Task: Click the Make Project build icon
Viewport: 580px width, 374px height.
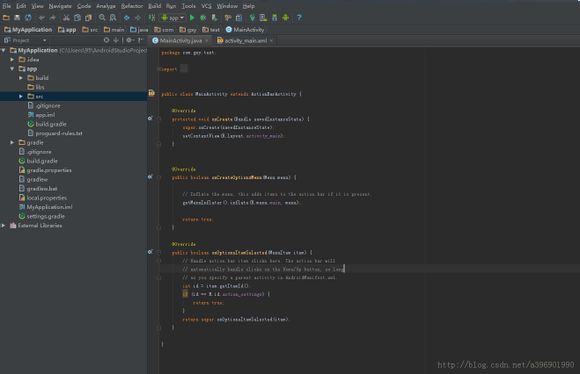Action: pyautogui.click(x=152, y=17)
